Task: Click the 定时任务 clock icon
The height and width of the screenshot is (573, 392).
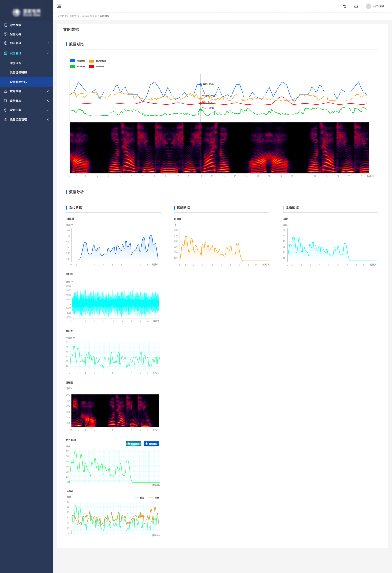Action: (x=6, y=110)
